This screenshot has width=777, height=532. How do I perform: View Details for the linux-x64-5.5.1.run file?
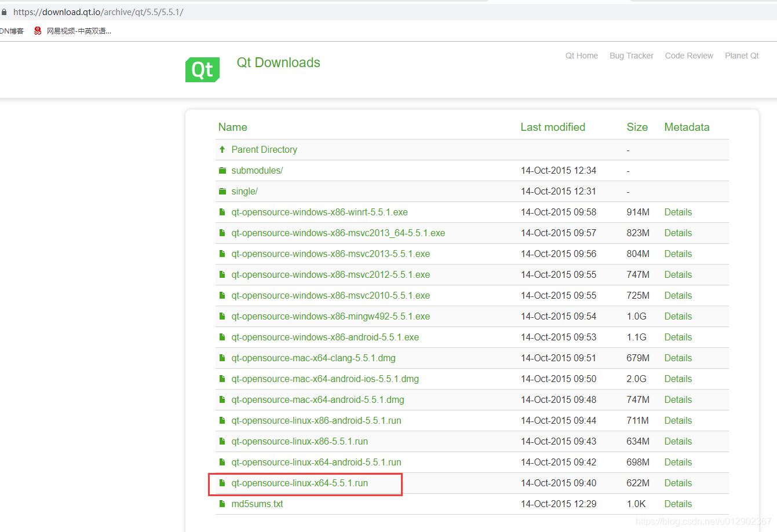tap(678, 483)
